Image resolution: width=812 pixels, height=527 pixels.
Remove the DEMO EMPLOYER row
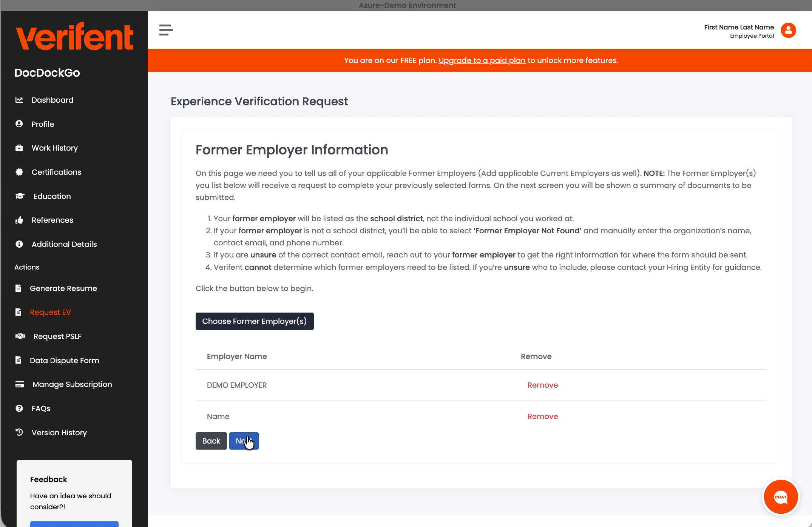[x=542, y=385]
